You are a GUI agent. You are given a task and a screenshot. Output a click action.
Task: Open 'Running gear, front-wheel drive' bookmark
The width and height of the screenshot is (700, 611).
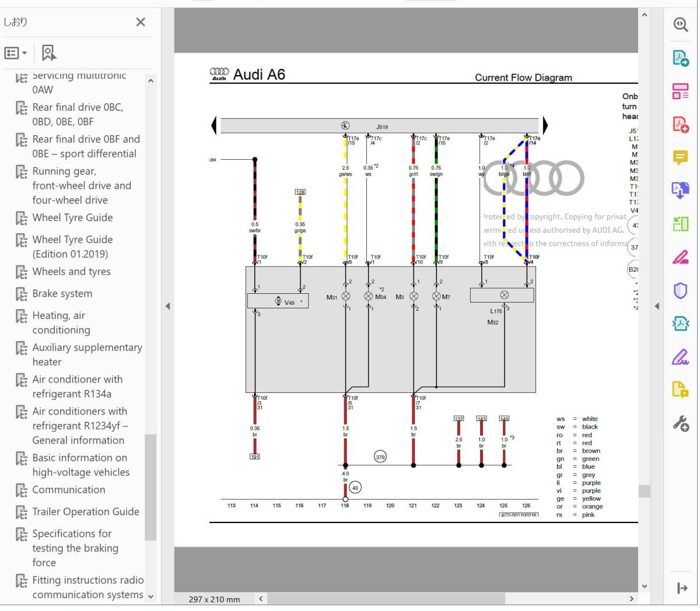point(82,185)
